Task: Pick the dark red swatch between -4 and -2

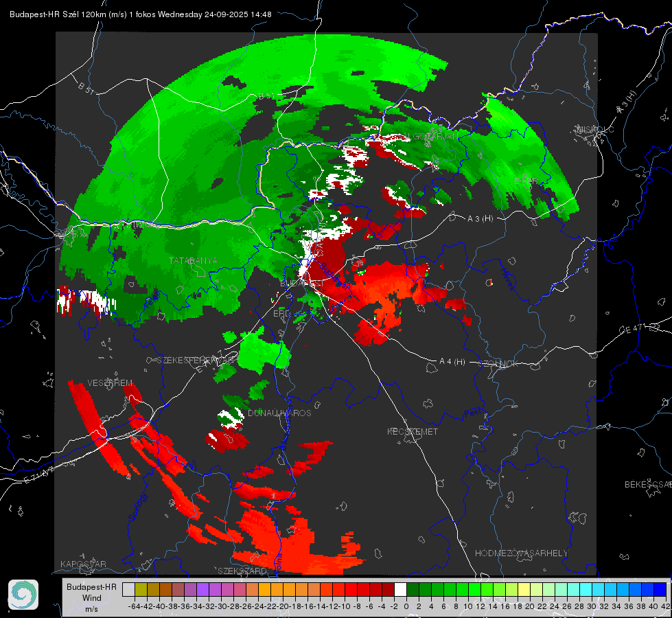Action: tap(388, 589)
